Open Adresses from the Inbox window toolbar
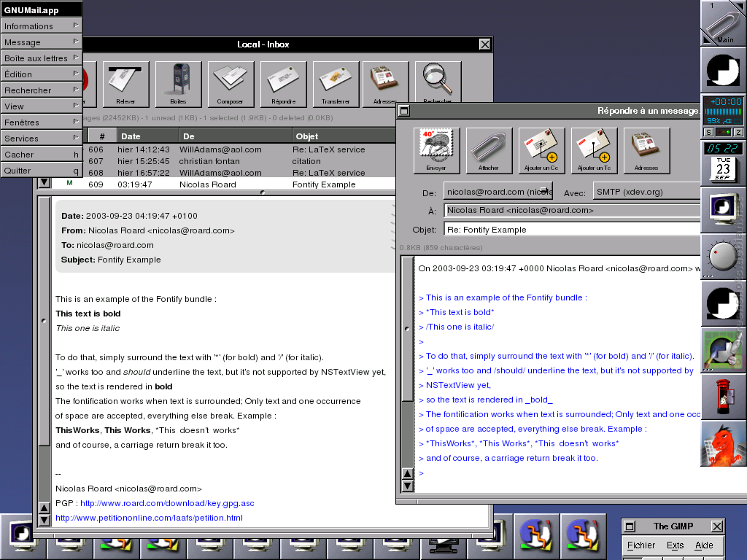The width and height of the screenshot is (747, 560). coord(385,83)
